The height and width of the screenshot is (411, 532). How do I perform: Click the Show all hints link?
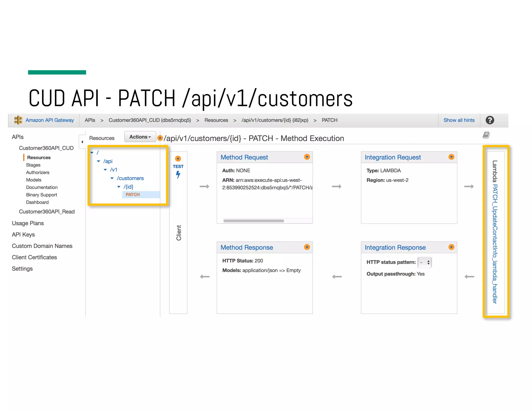pos(459,120)
